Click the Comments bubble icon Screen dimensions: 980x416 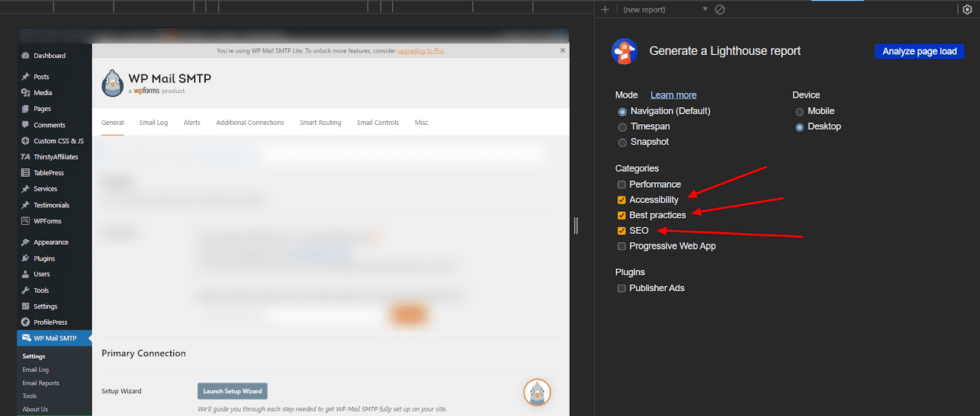point(25,125)
